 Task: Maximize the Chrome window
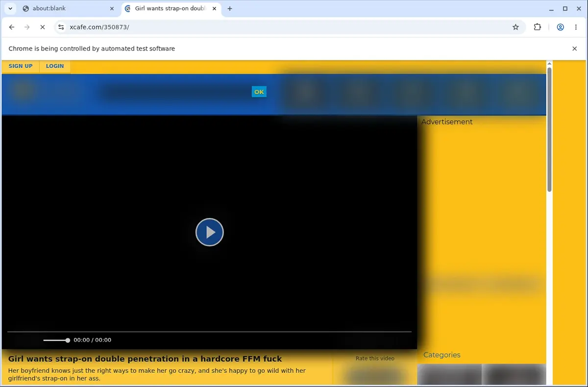point(565,8)
